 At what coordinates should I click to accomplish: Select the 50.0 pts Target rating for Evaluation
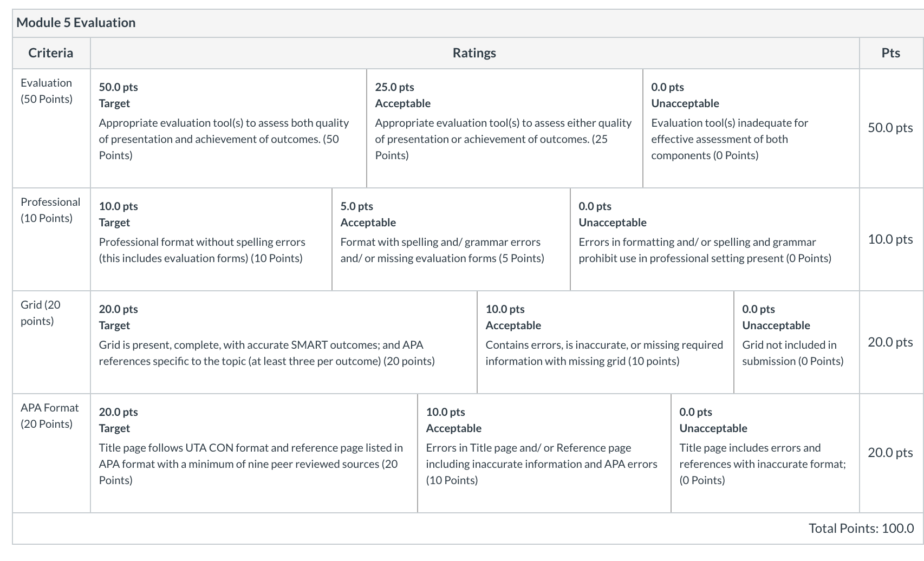point(229,128)
